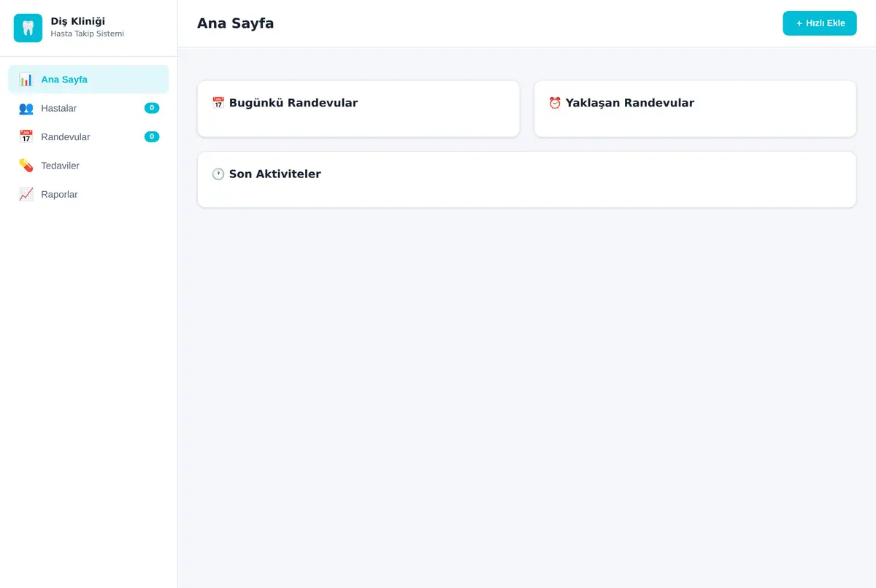Click the Bugünkü Randevular heading
876x588 pixels.
[293, 103]
